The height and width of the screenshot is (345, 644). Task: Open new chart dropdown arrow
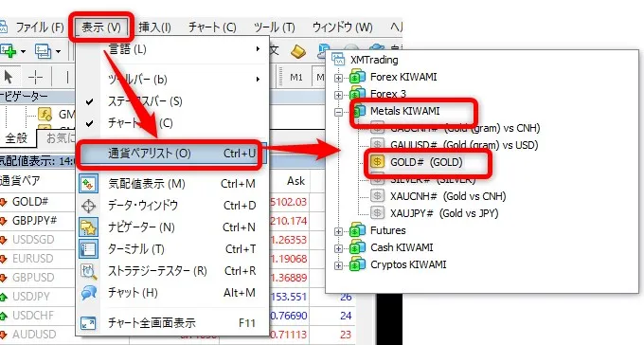tap(23, 51)
